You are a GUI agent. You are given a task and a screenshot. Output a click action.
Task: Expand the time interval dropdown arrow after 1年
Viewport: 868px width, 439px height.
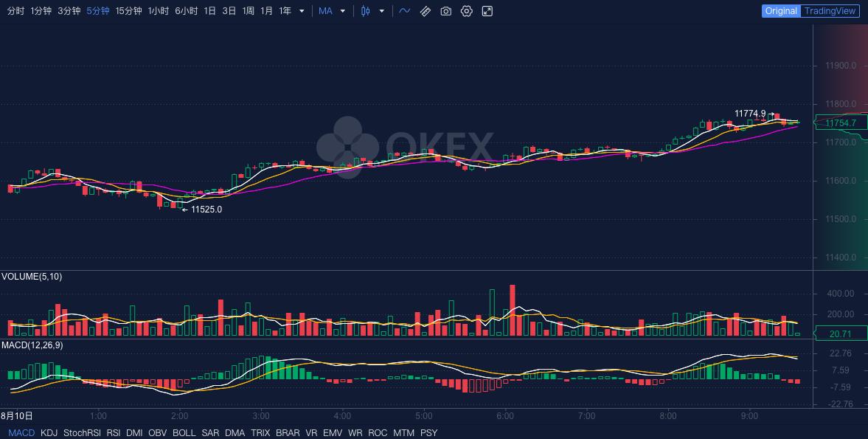point(302,11)
